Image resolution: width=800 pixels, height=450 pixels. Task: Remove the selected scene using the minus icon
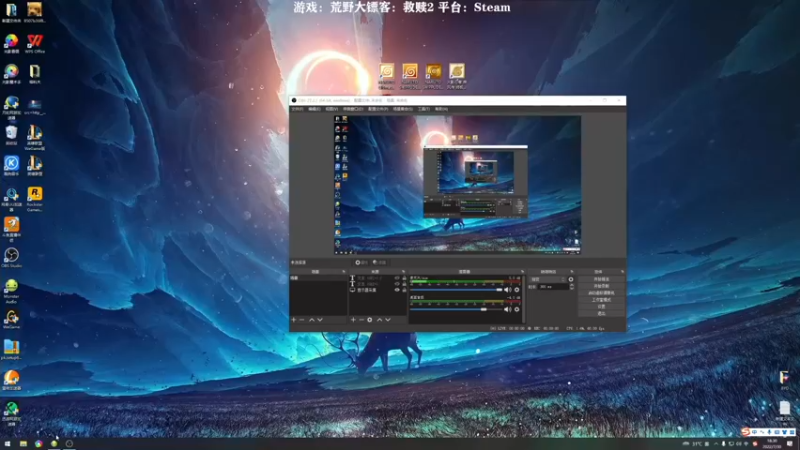tap(302, 320)
